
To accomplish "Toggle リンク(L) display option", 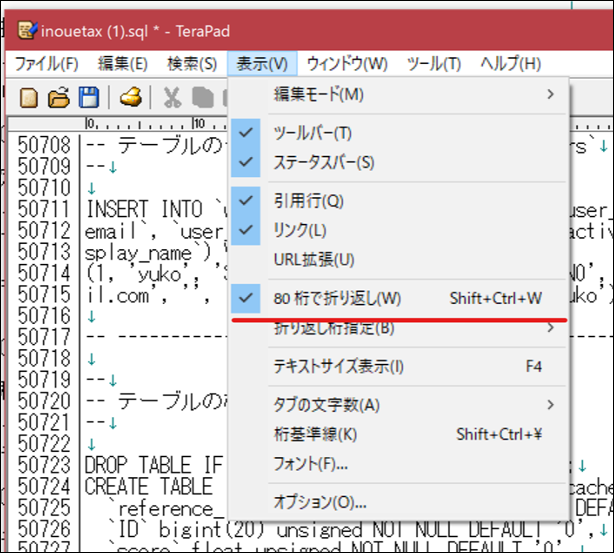I will (398, 230).
